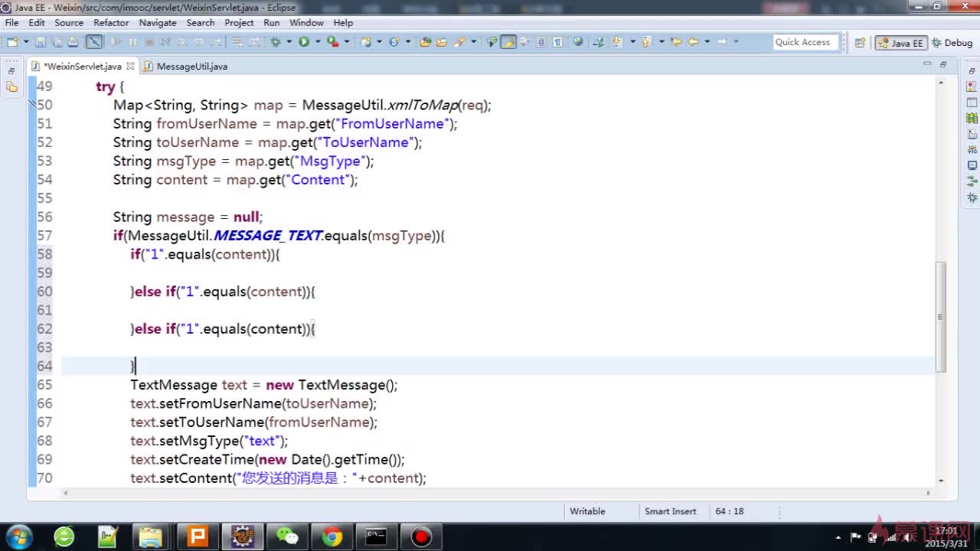980x551 pixels.
Task: Open the Back history dropdown arrow
Action: pyautogui.click(x=707, y=42)
